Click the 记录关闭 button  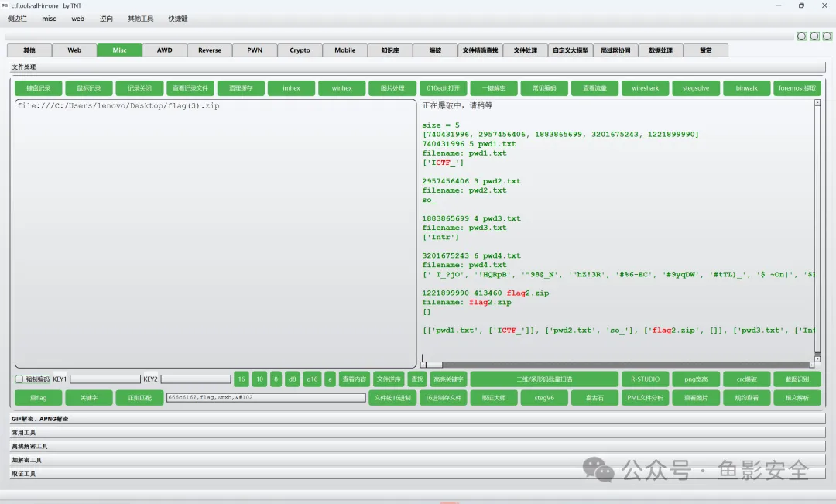(x=139, y=88)
